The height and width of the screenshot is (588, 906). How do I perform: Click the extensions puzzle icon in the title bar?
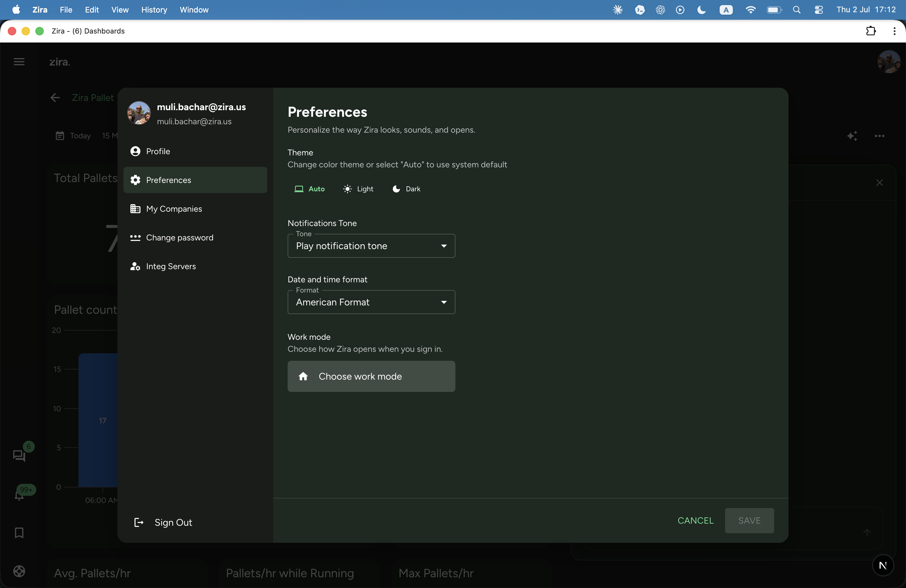pyautogui.click(x=871, y=31)
